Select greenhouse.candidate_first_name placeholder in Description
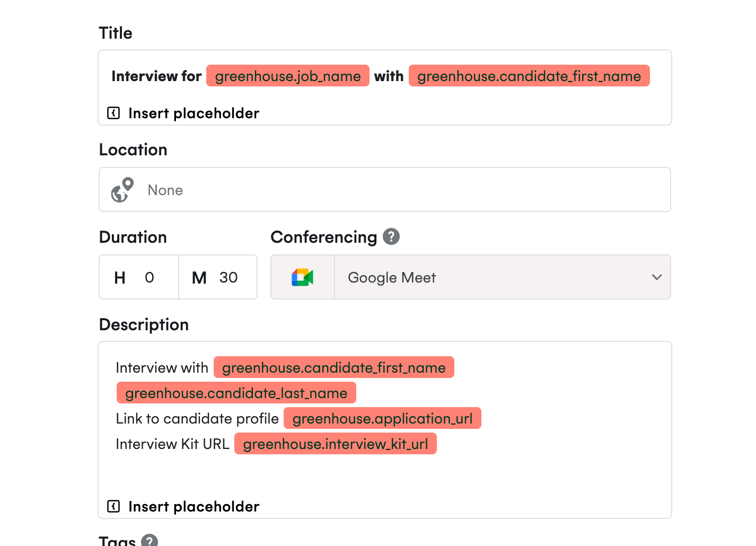This screenshot has width=756, height=546. pyautogui.click(x=334, y=367)
